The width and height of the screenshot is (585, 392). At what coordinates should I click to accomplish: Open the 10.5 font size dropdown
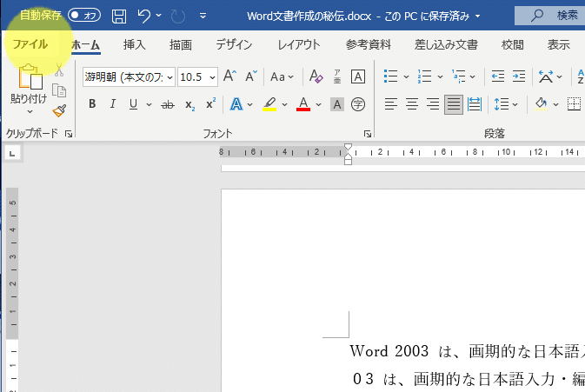pyautogui.click(x=212, y=77)
